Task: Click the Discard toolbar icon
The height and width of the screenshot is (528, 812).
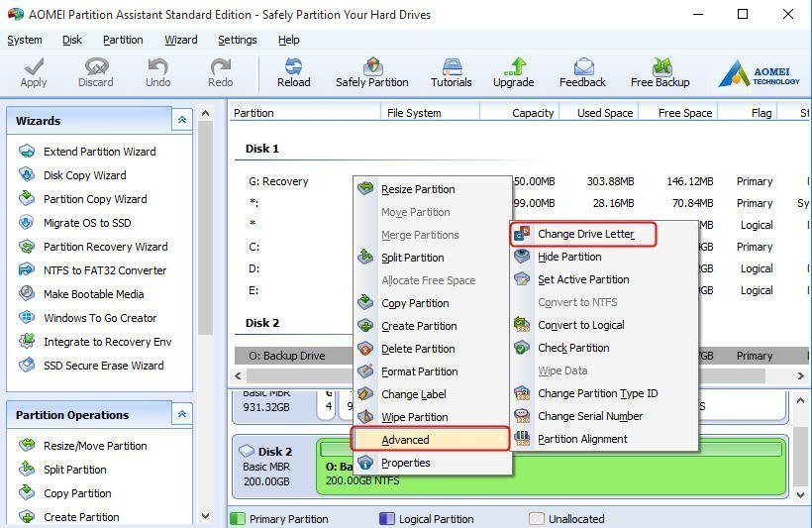Action: [96, 66]
